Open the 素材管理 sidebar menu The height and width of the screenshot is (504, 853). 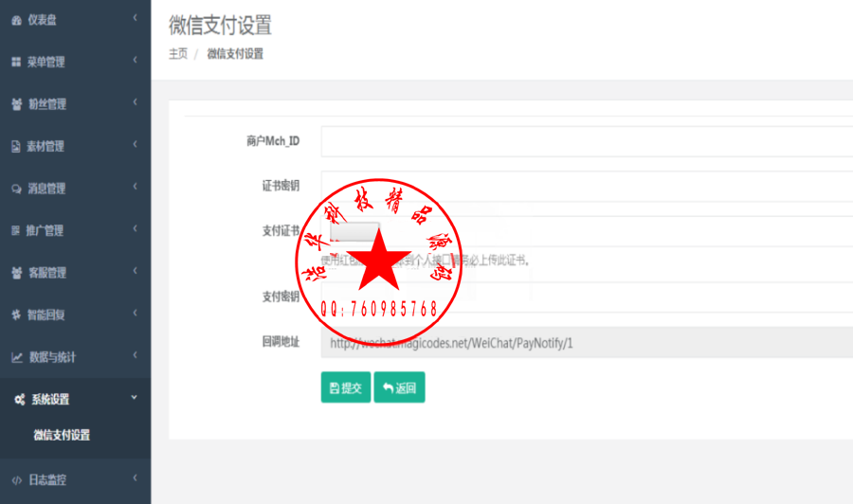point(75,146)
